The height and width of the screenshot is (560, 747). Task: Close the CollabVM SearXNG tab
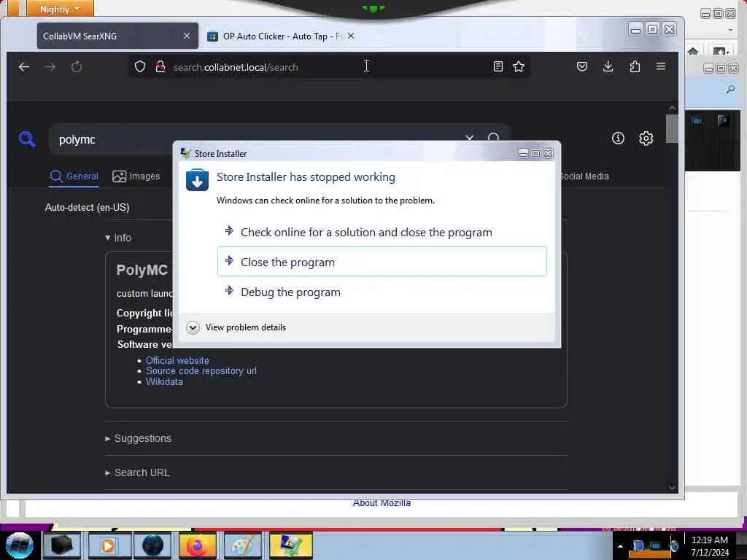click(x=187, y=36)
